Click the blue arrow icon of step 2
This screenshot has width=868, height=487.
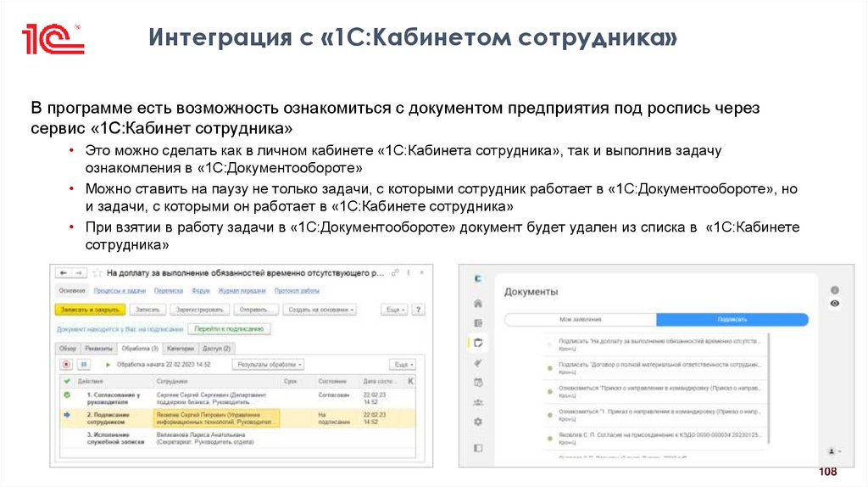[67, 415]
